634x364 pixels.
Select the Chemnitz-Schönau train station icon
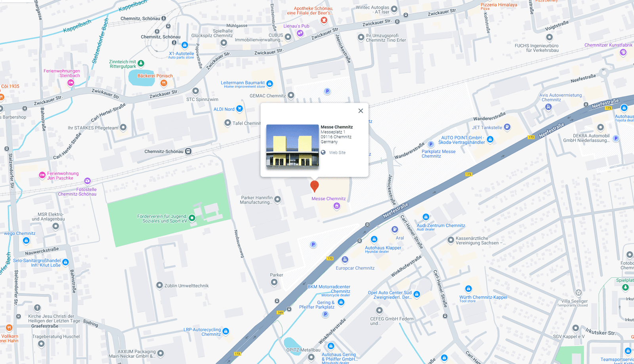189,151
